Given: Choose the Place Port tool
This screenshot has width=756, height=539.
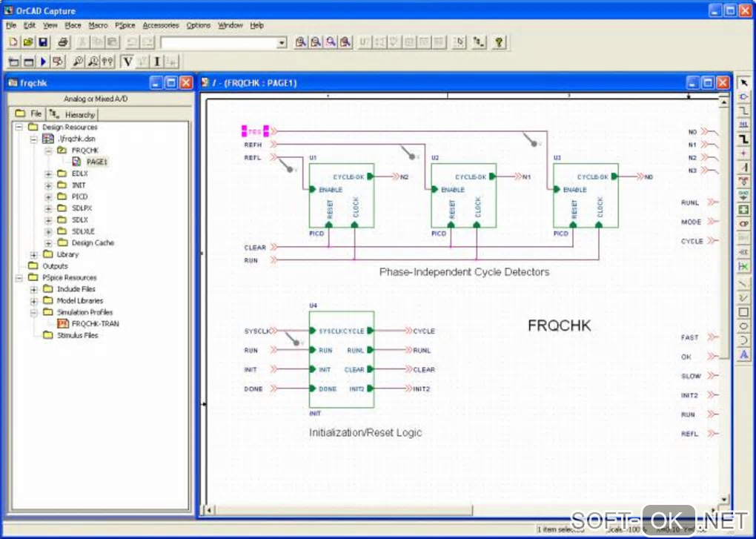Looking at the screenshot, I should [x=743, y=224].
